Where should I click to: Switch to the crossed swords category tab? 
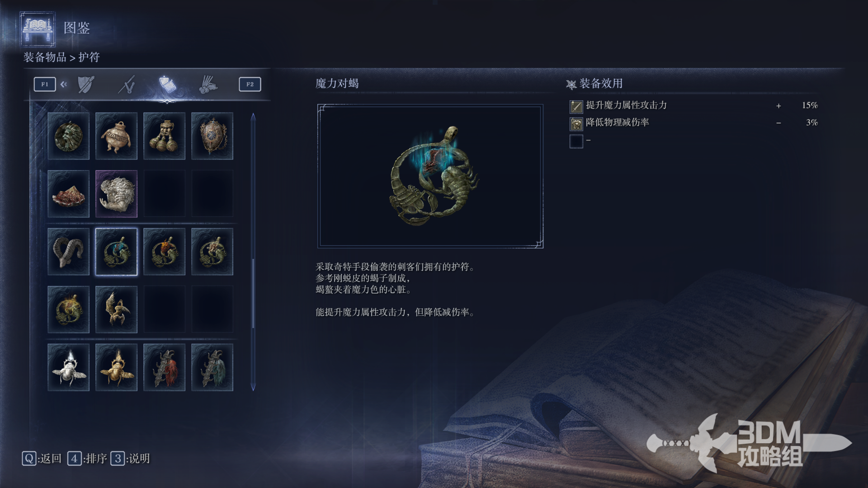(127, 84)
